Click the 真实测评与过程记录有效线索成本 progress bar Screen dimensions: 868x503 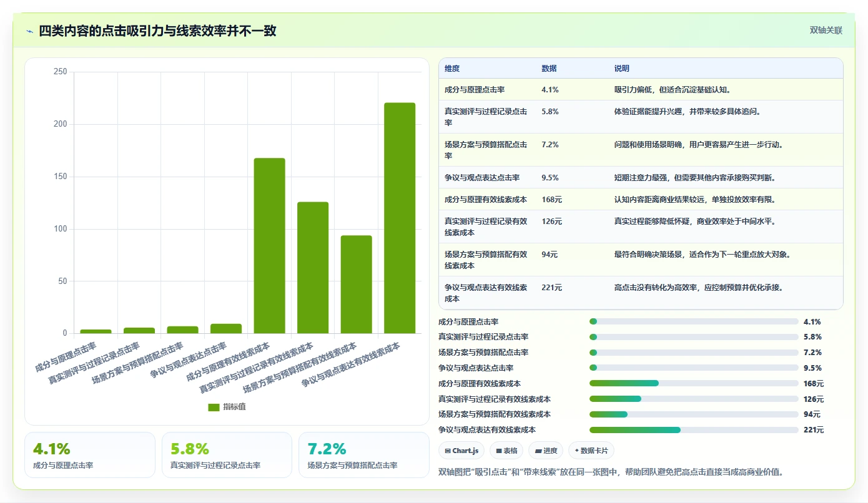point(694,399)
